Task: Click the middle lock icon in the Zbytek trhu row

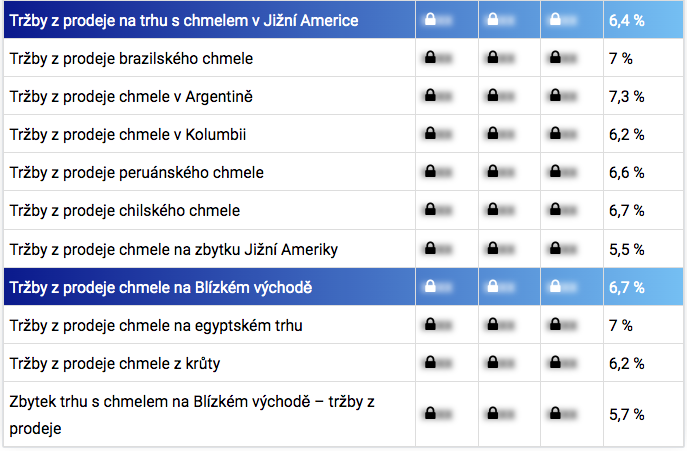Action: click(492, 413)
